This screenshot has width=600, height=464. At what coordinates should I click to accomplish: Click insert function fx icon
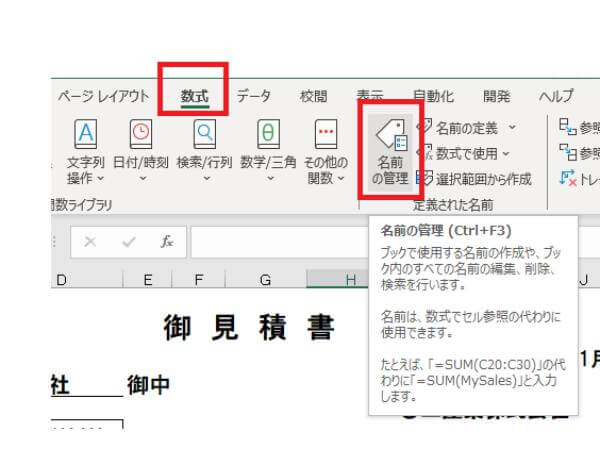click(x=167, y=242)
